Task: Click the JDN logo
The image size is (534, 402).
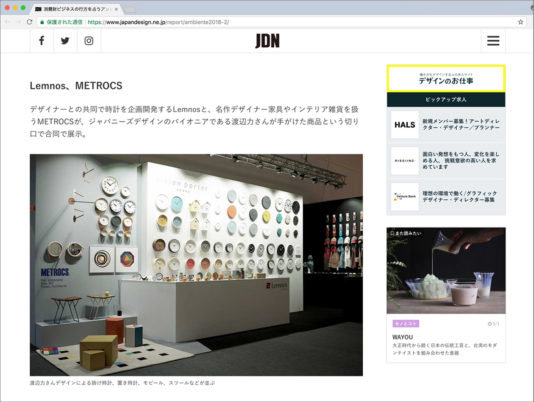Action: coord(267,41)
